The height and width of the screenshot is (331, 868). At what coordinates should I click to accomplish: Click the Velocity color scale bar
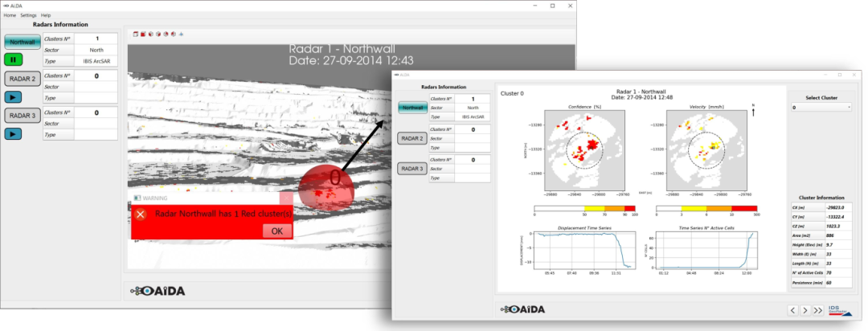coord(706,209)
